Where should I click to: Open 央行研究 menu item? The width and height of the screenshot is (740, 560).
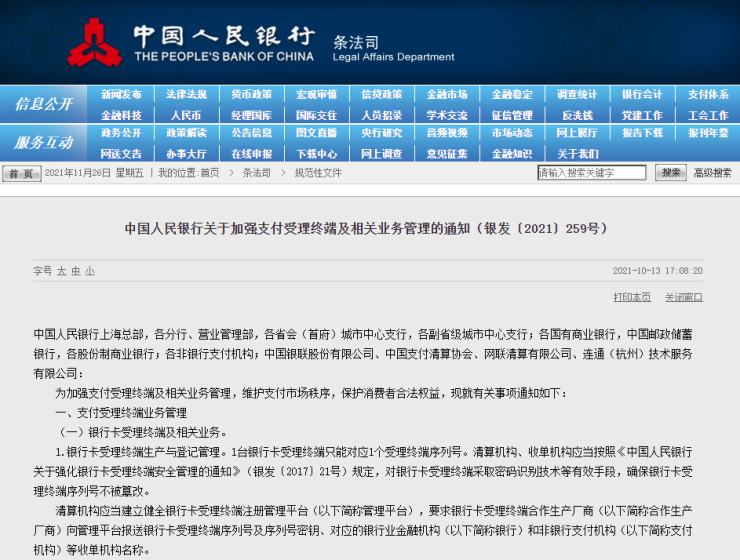tap(382, 133)
